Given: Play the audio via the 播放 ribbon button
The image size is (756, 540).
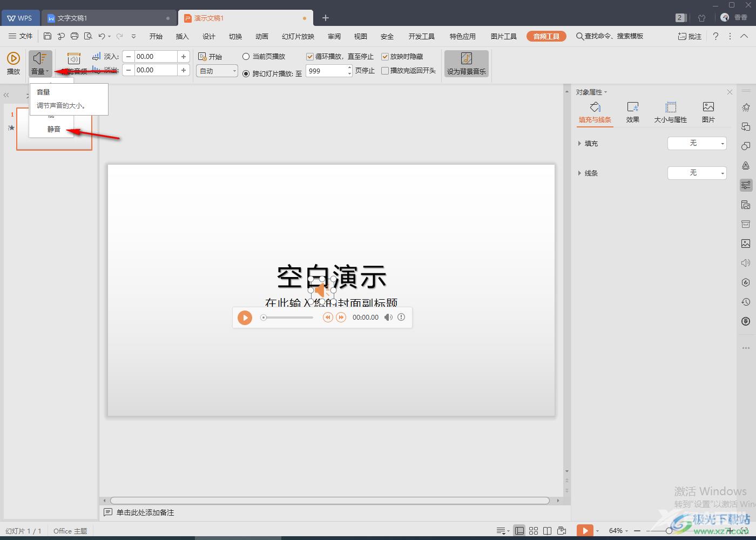Looking at the screenshot, I should tap(13, 64).
